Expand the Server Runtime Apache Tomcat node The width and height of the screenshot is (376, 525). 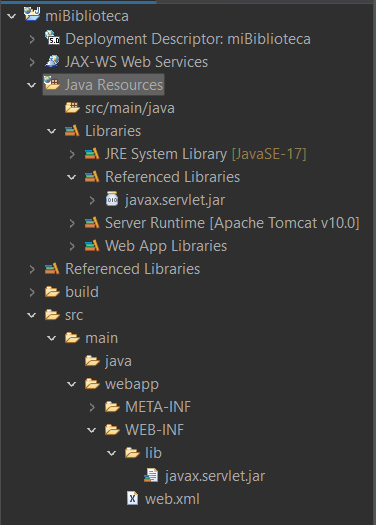pyautogui.click(x=72, y=223)
